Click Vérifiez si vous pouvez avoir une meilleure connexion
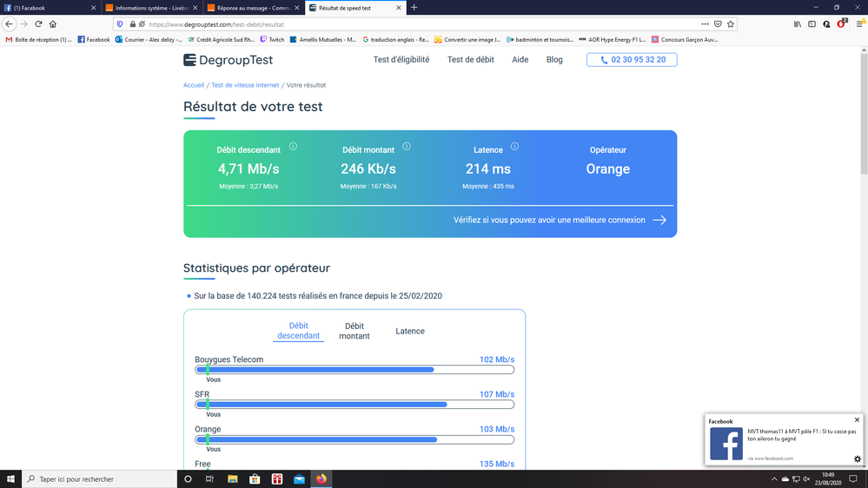Image resolution: width=868 pixels, height=488 pixels. [x=560, y=221]
